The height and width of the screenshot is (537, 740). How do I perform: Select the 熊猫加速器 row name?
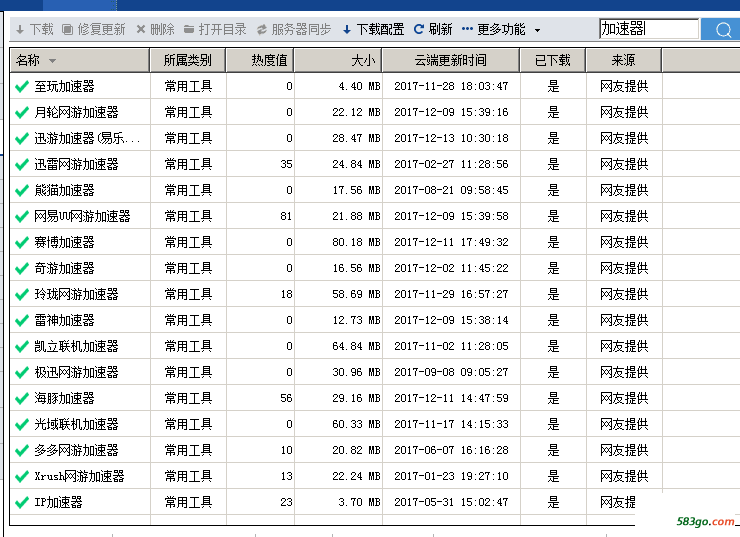64,190
